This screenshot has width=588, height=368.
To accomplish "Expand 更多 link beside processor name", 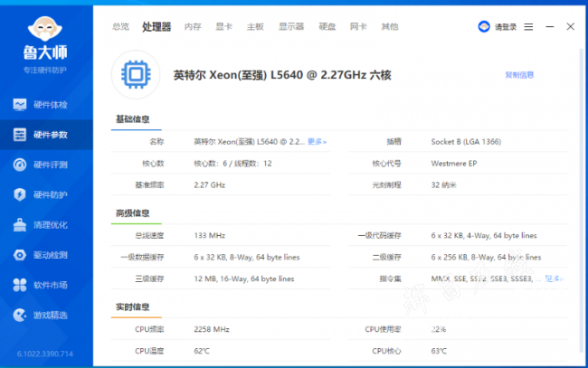I will [317, 142].
